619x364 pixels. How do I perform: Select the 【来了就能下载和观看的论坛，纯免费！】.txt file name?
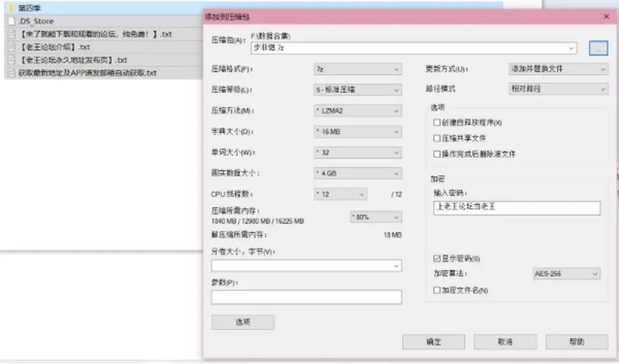coord(95,34)
